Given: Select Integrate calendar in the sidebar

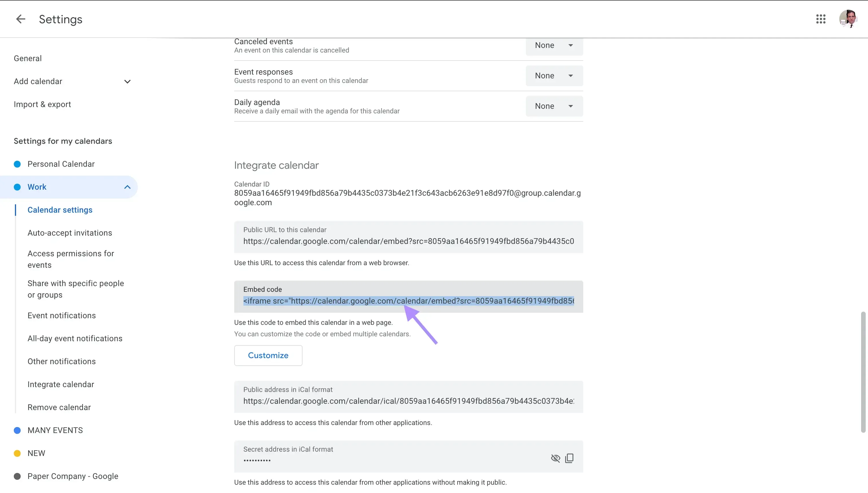Looking at the screenshot, I should [61, 384].
